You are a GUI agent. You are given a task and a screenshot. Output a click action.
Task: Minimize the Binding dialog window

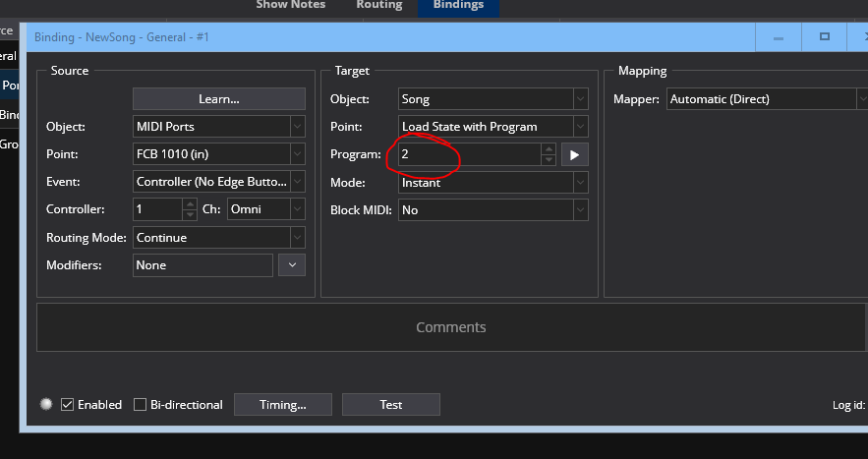click(779, 36)
